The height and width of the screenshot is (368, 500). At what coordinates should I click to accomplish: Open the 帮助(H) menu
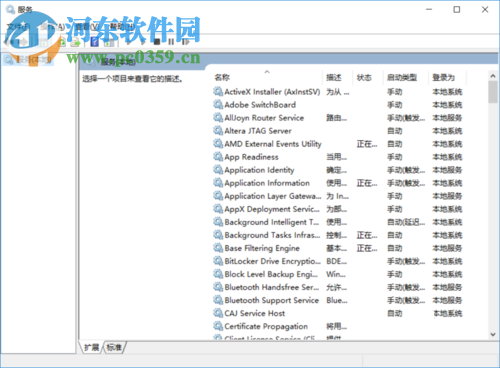click(122, 27)
